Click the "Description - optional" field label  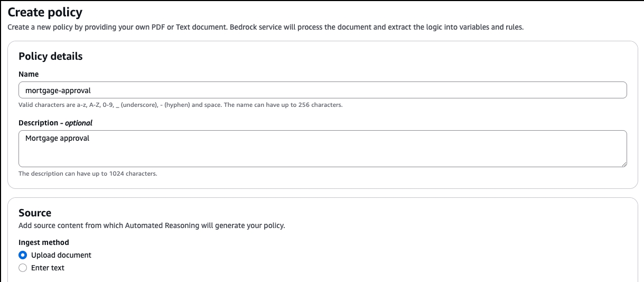point(55,123)
